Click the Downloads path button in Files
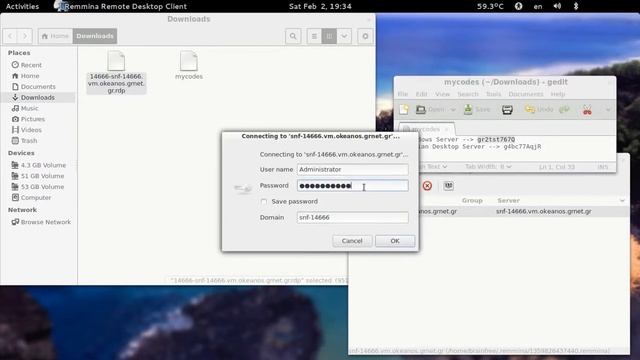The height and width of the screenshot is (360, 640). (x=95, y=36)
